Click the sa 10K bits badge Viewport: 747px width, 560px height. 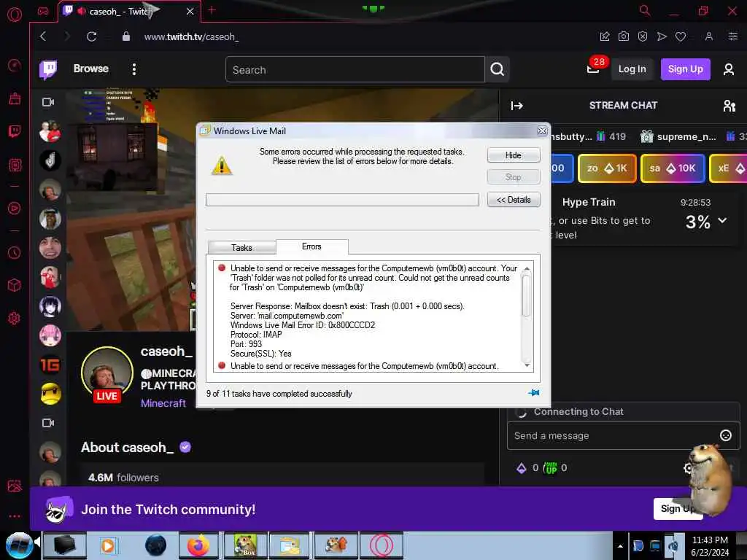(x=673, y=168)
